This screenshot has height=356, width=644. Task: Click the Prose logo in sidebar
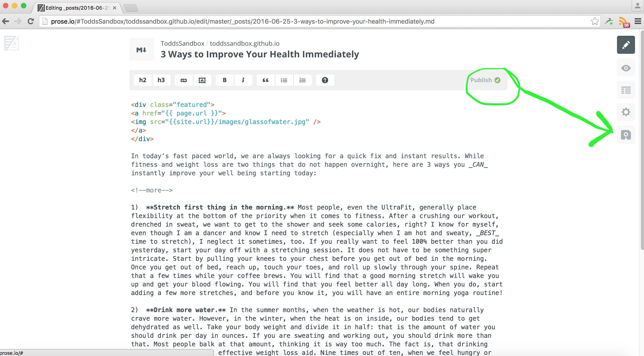click(11, 43)
